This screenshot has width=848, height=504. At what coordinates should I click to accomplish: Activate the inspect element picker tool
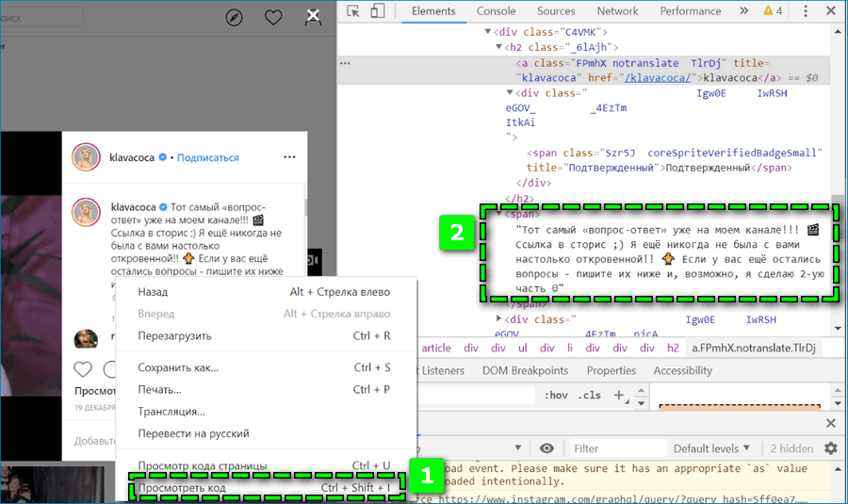point(353,11)
